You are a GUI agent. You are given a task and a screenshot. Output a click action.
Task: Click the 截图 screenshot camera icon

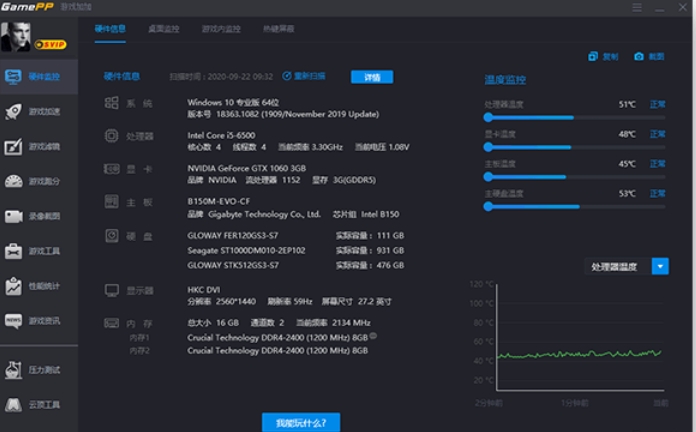click(x=639, y=56)
